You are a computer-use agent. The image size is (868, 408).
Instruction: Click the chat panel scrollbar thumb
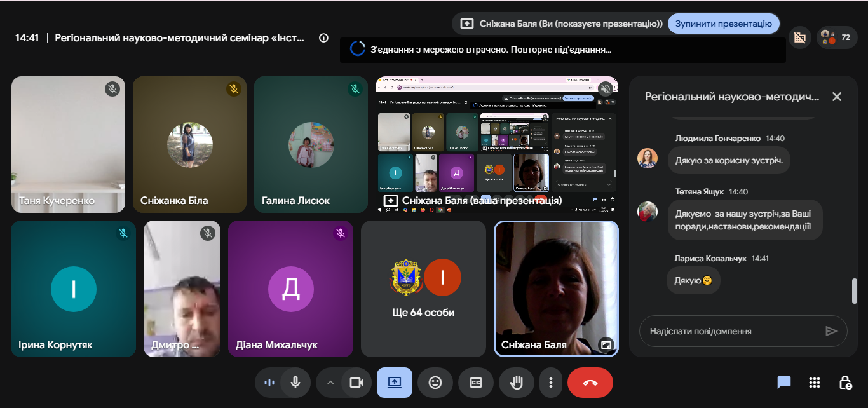[x=855, y=291]
